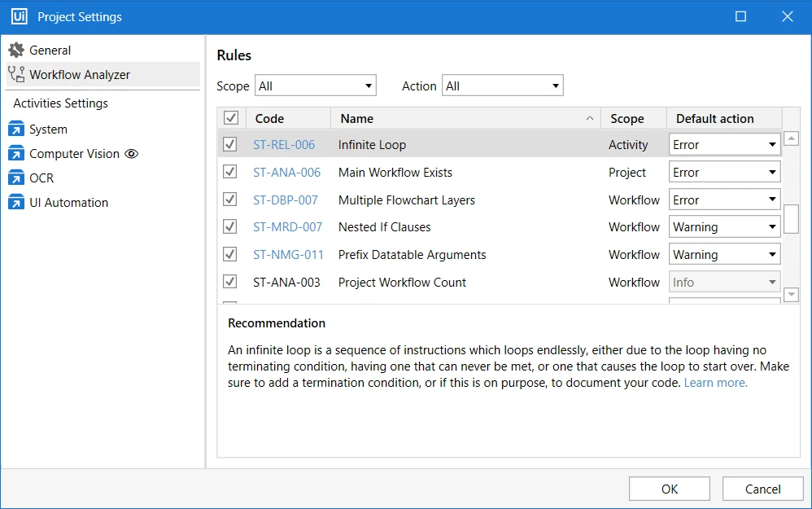Screen dimensions: 812x509
Task: Open the ST-REL-006 rule code link
Action: click(284, 145)
